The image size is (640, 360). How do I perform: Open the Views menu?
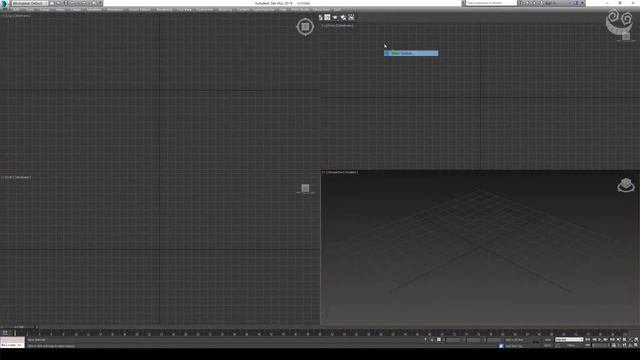tap(60, 10)
